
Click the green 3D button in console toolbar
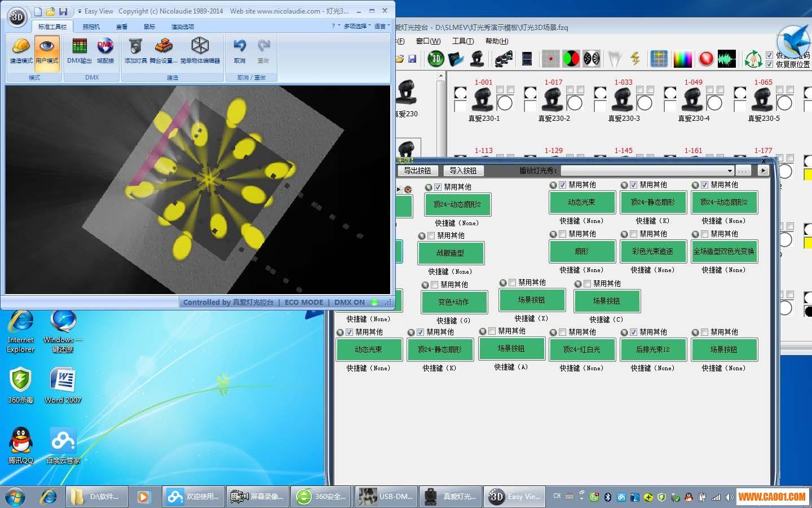pos(436,58)
